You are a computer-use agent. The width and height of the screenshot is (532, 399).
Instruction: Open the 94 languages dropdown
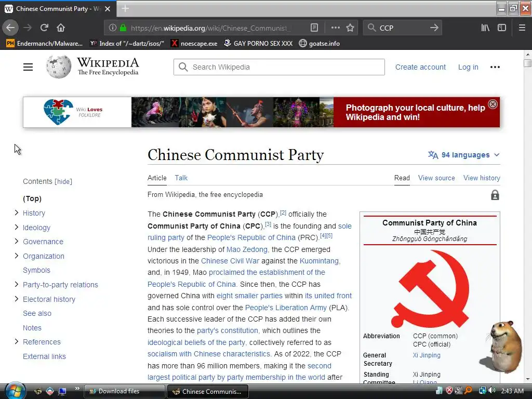tap(464, 155)
